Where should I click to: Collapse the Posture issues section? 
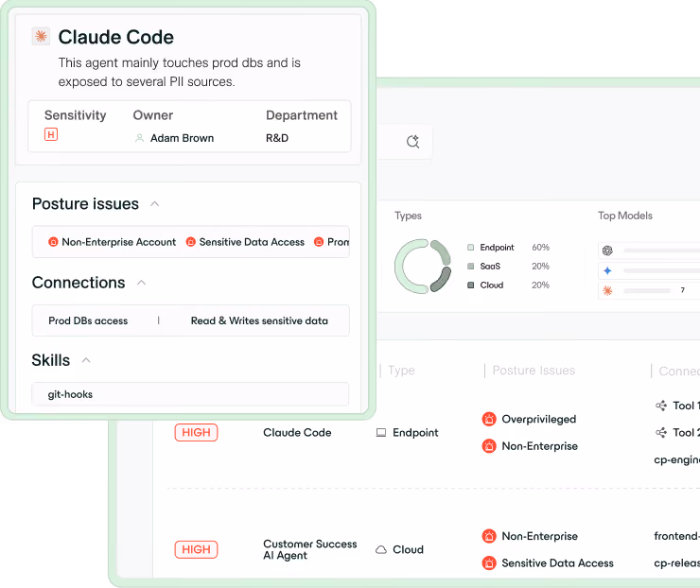154,204
